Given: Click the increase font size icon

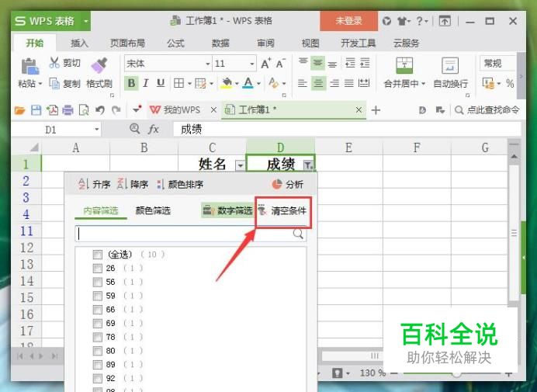Looking at the screenshot, I should click(266, 64).
